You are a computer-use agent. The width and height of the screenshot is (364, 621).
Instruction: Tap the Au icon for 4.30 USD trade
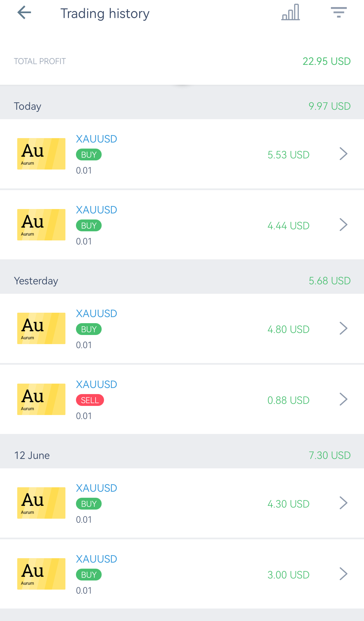41,503
